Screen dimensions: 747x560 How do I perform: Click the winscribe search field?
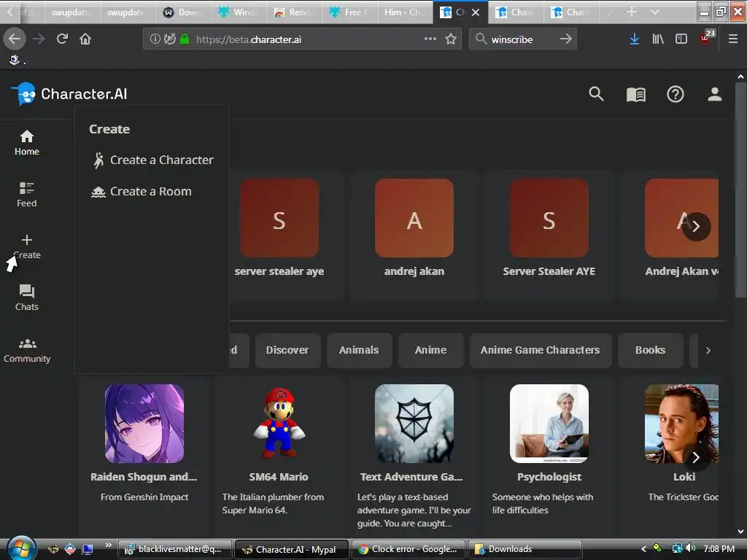[x=523, y=39]
